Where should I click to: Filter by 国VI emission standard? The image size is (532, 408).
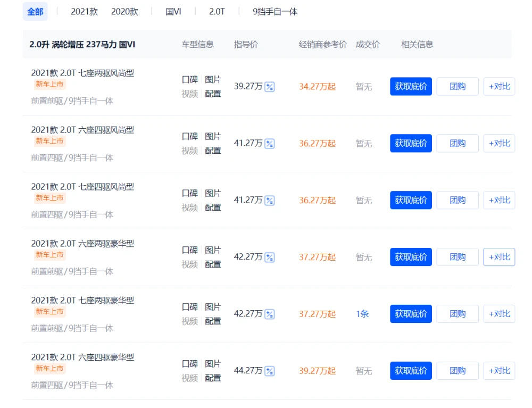[173, 12]
